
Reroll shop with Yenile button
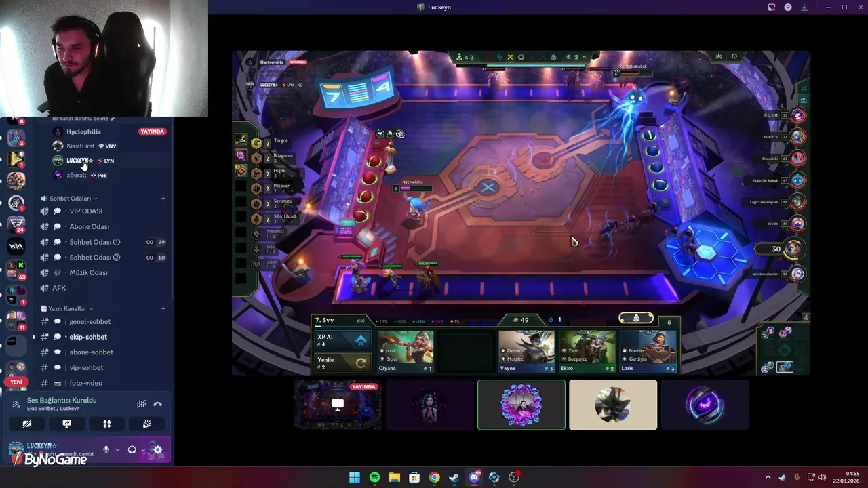[x=342, y=363]
